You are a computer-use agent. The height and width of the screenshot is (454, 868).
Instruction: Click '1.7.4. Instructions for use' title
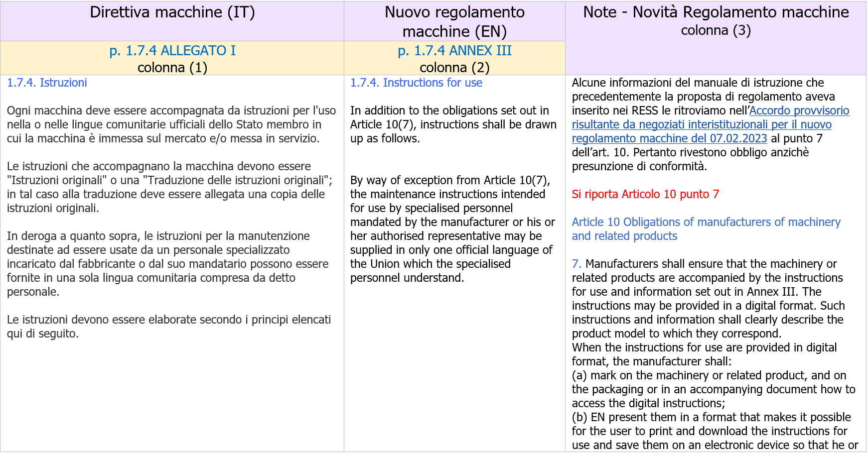coord(416,83)
